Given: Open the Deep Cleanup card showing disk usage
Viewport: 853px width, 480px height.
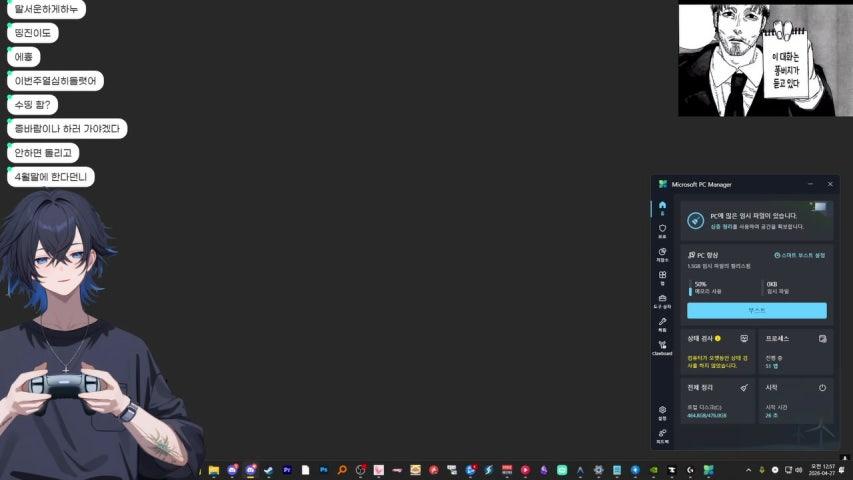Looking at the screenshot, I should [718, 401].
